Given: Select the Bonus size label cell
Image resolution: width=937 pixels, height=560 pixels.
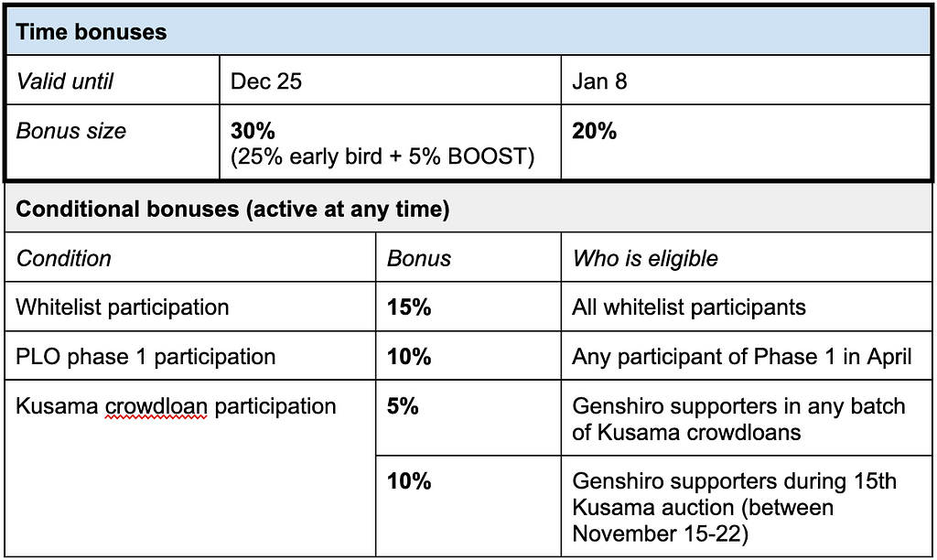Looking at the screenshot, I should tap(113, 142).
